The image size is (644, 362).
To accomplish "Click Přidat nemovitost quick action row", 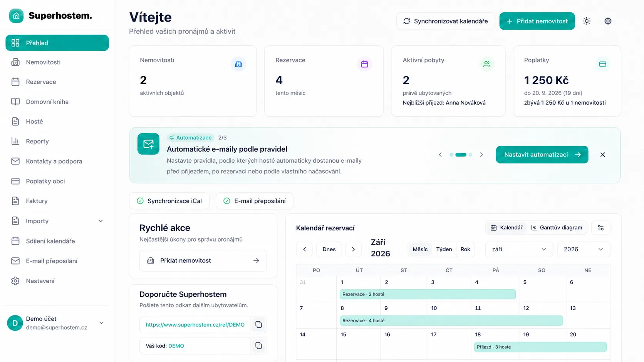I will point(203,261).
